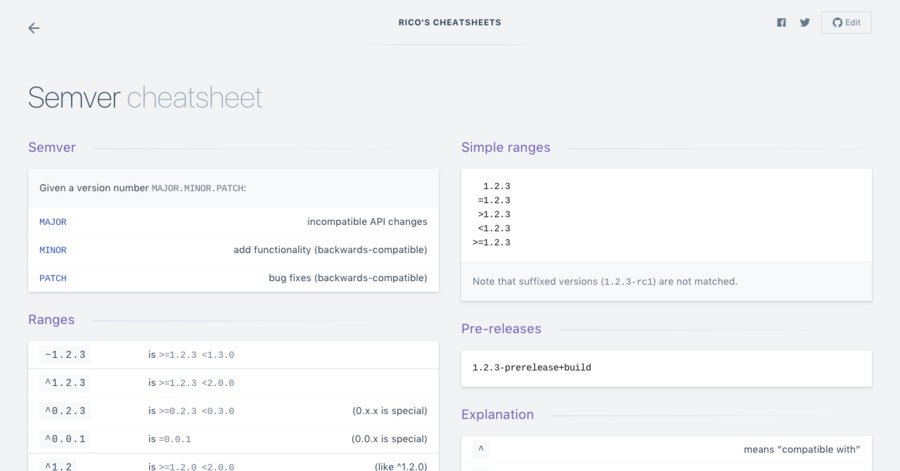Jump to the Ranges section heading
This screenshot has height=471, width=900.
(x=51, y=320)
